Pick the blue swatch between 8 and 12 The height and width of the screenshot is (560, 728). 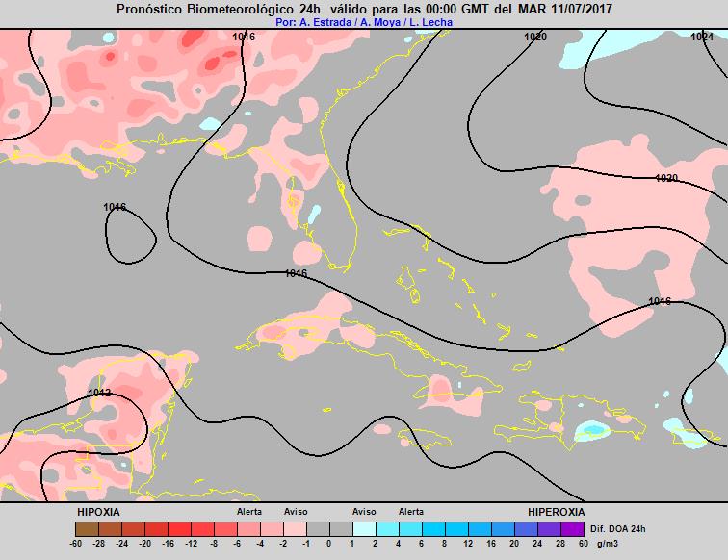click(x=456, y=529)
